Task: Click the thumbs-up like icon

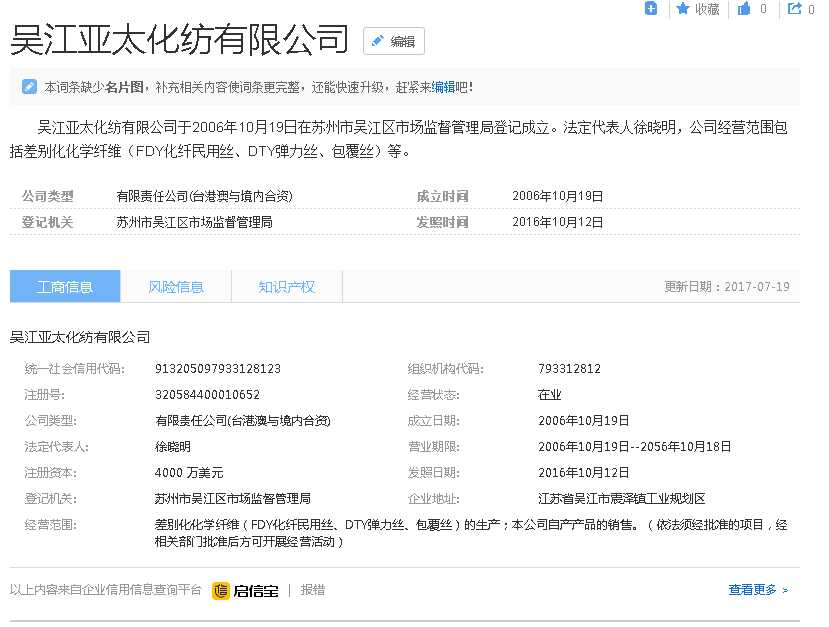Action: click(x=744, y=8)
